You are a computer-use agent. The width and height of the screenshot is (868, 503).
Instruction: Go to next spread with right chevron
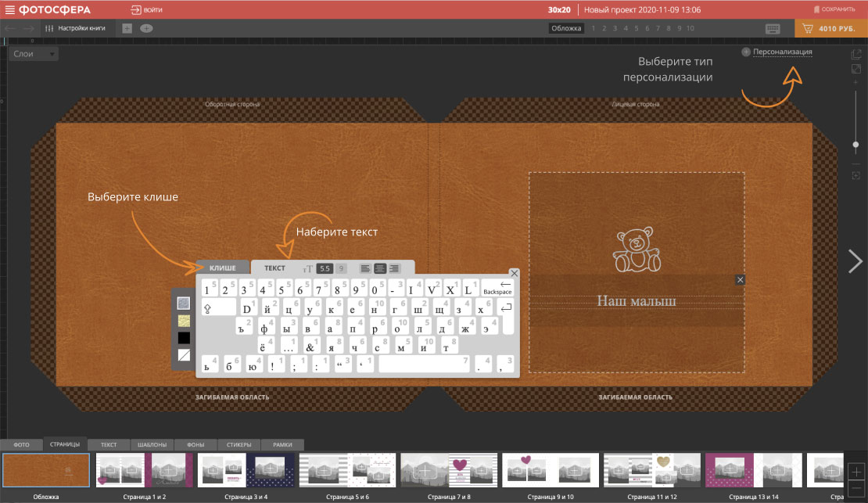point(855,261)
